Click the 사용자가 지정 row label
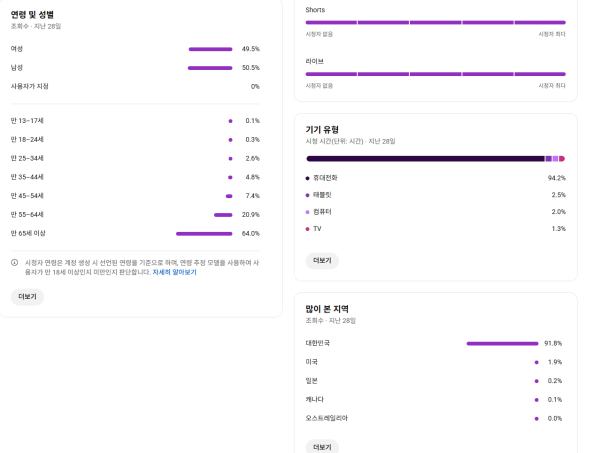The image size is (600, 453). click(29, 86)
